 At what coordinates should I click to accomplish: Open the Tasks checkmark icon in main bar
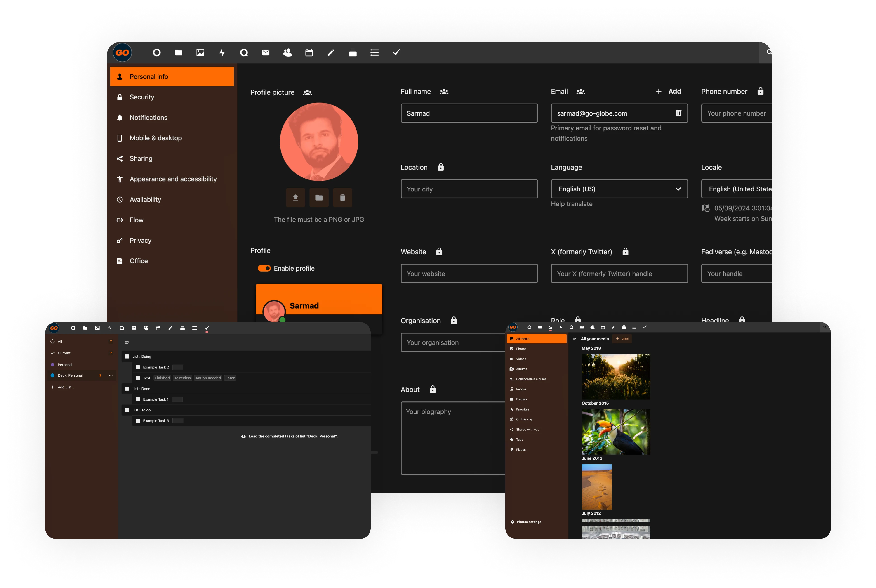396,52
